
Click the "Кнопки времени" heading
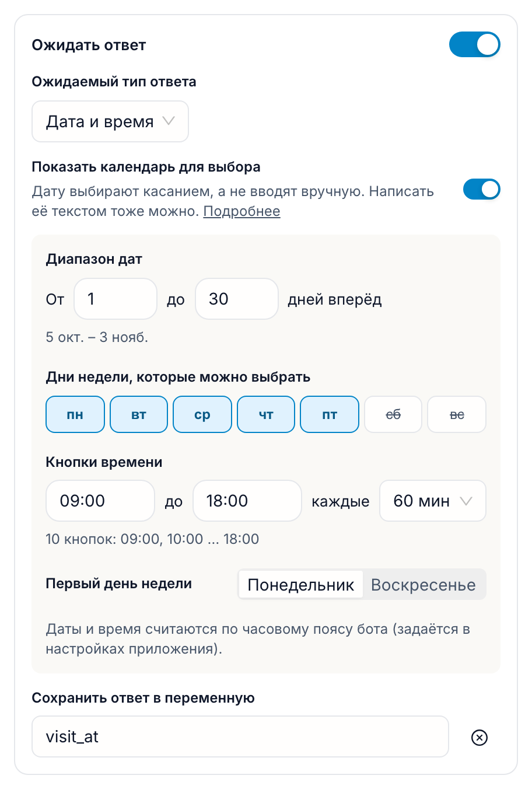104,462
